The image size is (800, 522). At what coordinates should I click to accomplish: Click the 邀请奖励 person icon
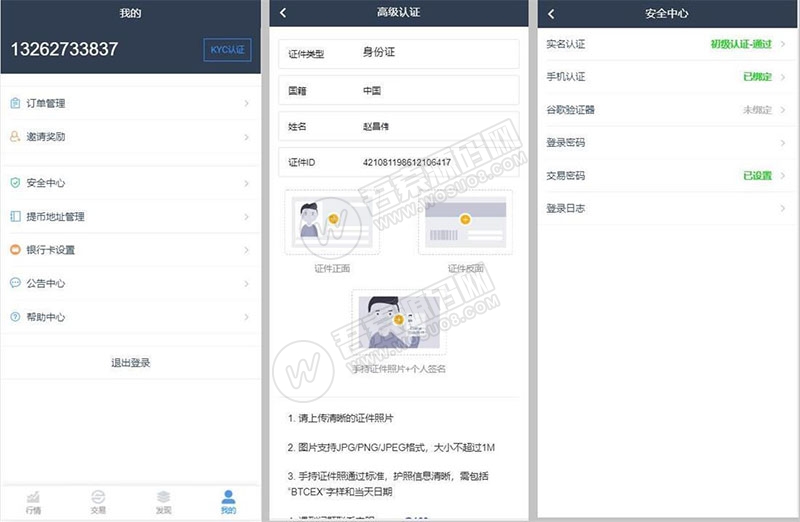coord(15,136)
